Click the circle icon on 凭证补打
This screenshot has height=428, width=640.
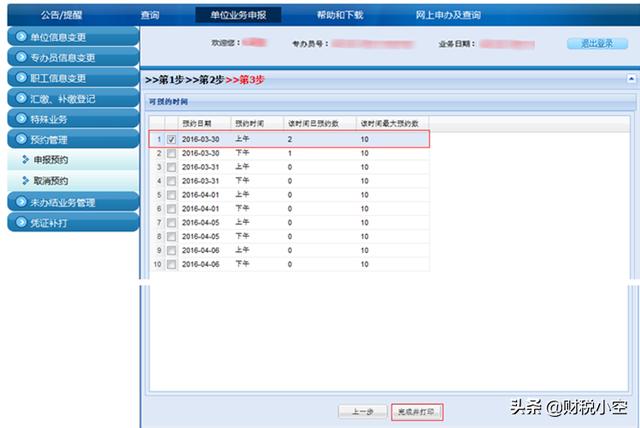[21, 222]
